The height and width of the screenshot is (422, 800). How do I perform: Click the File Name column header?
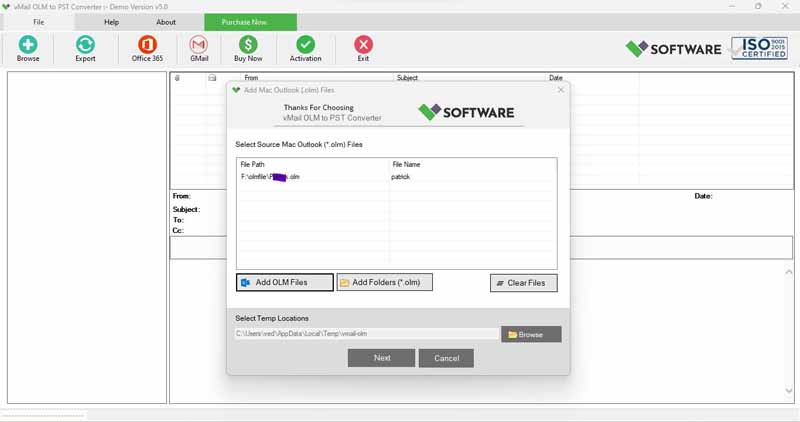click(x=406, y=164)
